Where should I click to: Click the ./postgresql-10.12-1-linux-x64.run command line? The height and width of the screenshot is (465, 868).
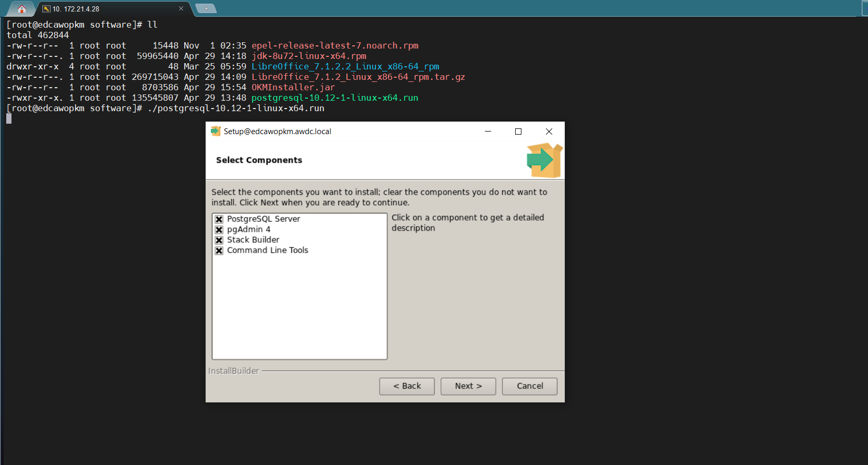tap(236, 108)
